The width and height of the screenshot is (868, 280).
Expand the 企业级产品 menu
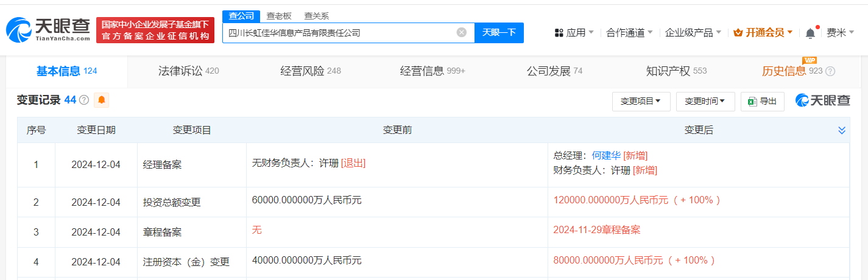click(693, 33)
